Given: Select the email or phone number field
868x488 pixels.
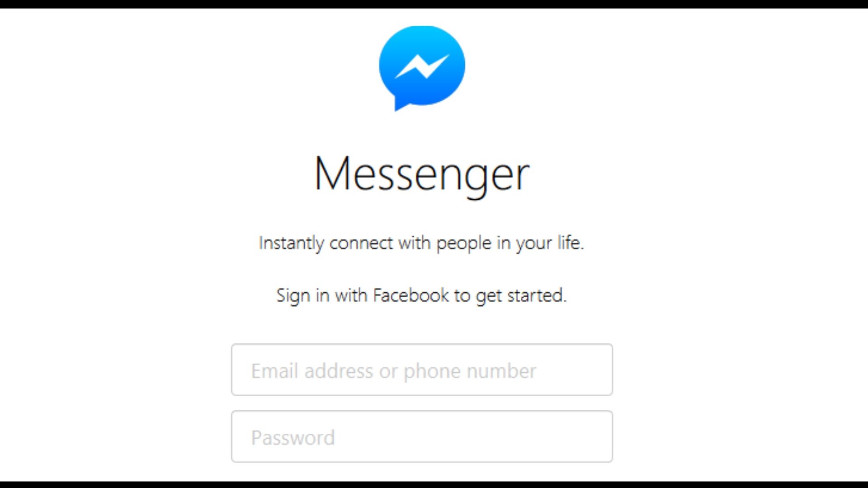Looking at the screenshot, I should point(421,370).
